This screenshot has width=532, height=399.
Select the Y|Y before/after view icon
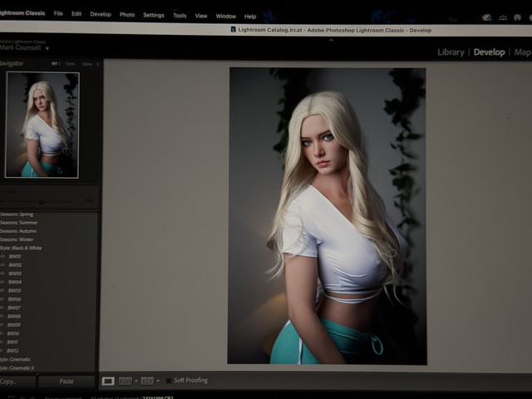tap(147, 381)
